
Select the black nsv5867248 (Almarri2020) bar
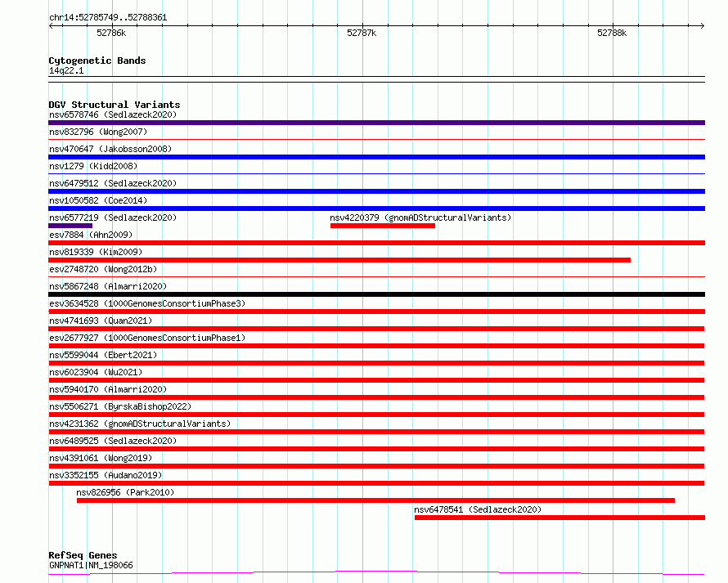click(376, 294)
